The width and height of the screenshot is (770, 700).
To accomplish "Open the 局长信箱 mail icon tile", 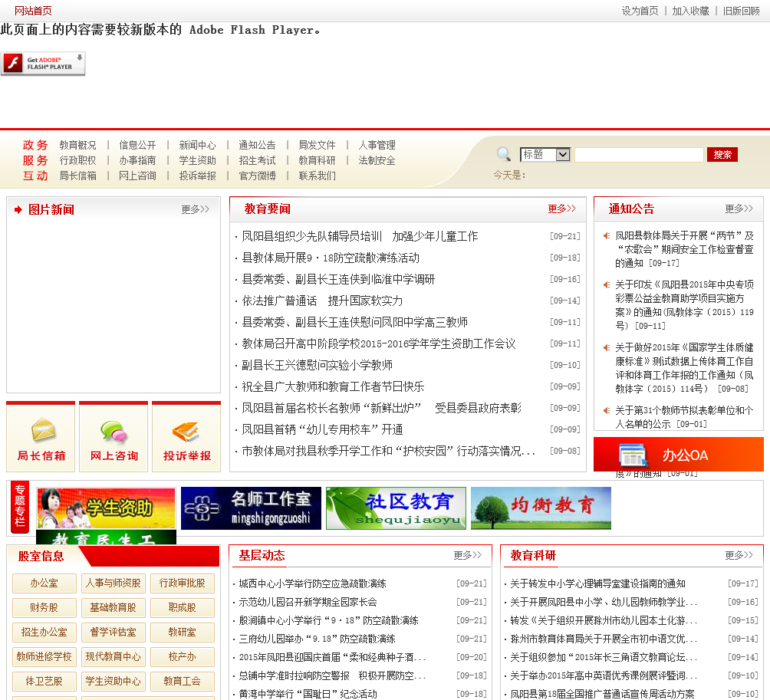I will point(41,436).
